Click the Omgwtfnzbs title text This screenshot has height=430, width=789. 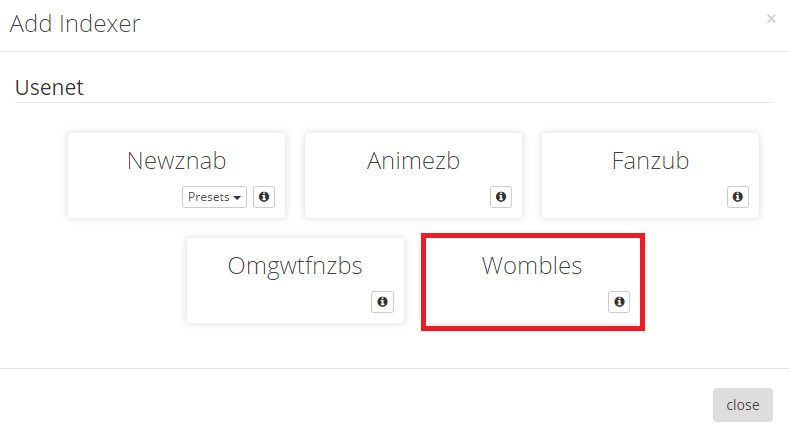coord(295,265)
